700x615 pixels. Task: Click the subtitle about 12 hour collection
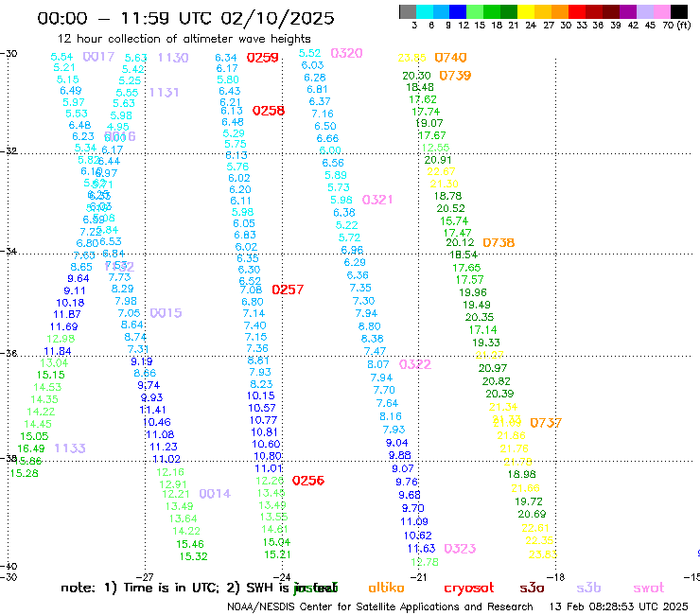click(184, 39)
